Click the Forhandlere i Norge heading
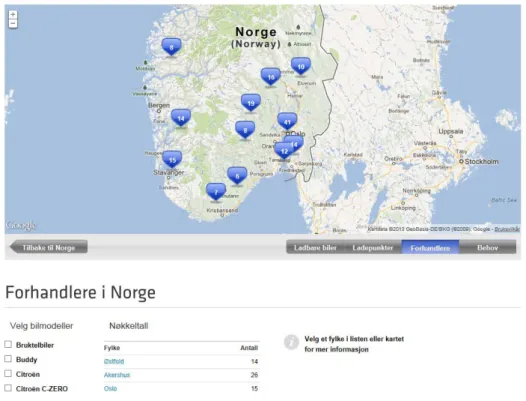Viewport: 526px width, 401px height. tap(81, 293)
